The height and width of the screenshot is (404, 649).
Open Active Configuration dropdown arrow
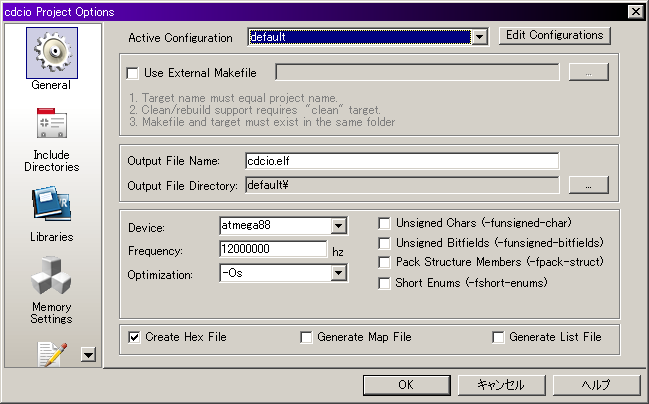pyautogui.click(x=479, y=37)
